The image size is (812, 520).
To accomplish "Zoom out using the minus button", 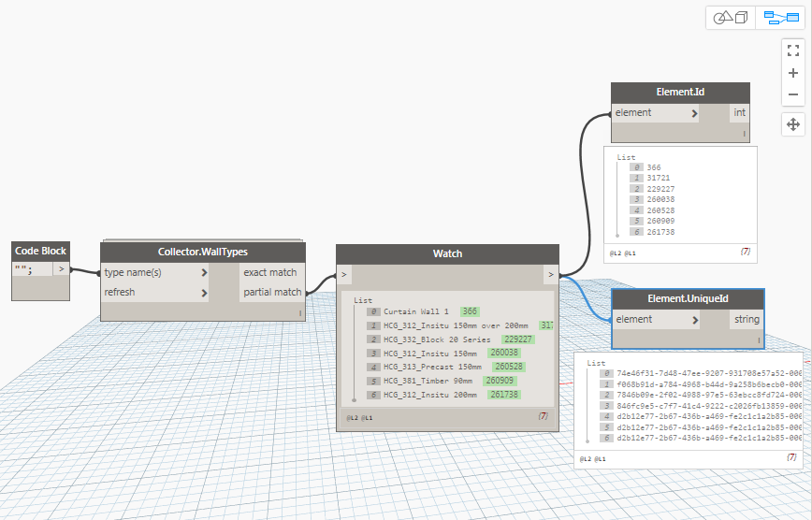I will click(793, 94).
